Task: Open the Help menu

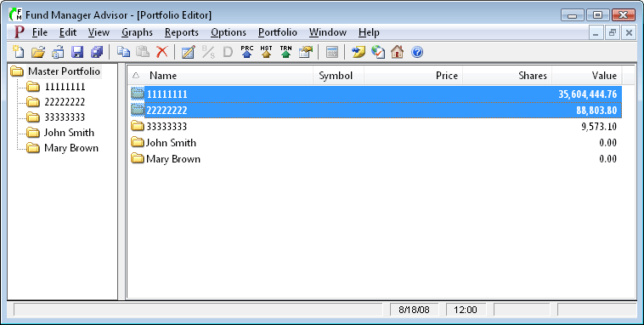Action: 369,32
